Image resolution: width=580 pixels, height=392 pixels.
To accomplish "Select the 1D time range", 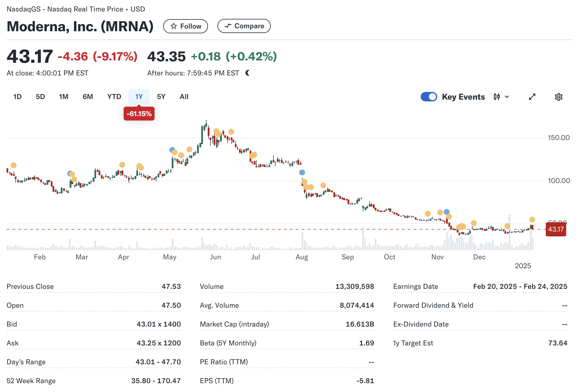I will (x=17, y=97).
